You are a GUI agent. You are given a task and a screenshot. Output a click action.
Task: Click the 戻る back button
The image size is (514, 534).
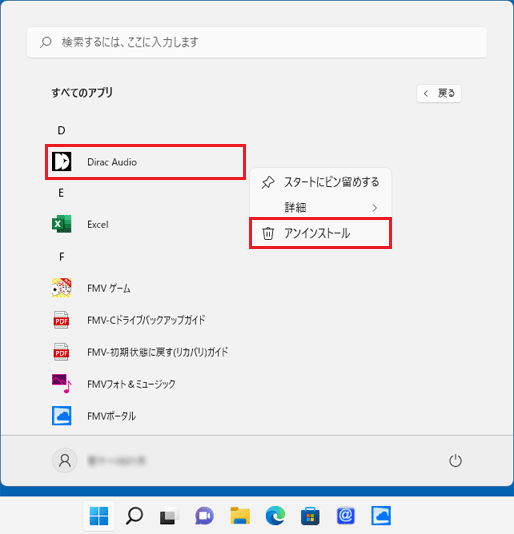click(439, 93)
